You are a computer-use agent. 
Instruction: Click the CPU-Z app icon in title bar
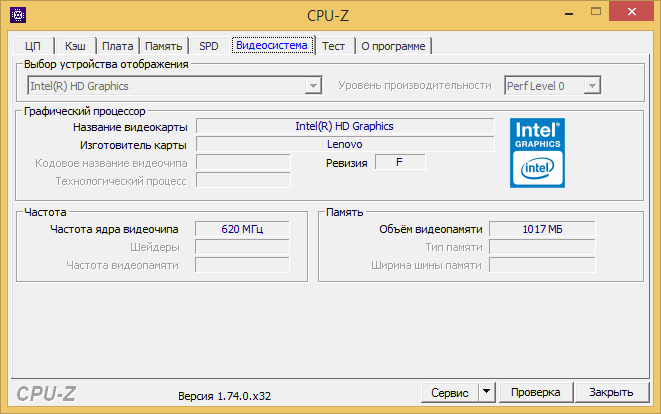point(18,15)
